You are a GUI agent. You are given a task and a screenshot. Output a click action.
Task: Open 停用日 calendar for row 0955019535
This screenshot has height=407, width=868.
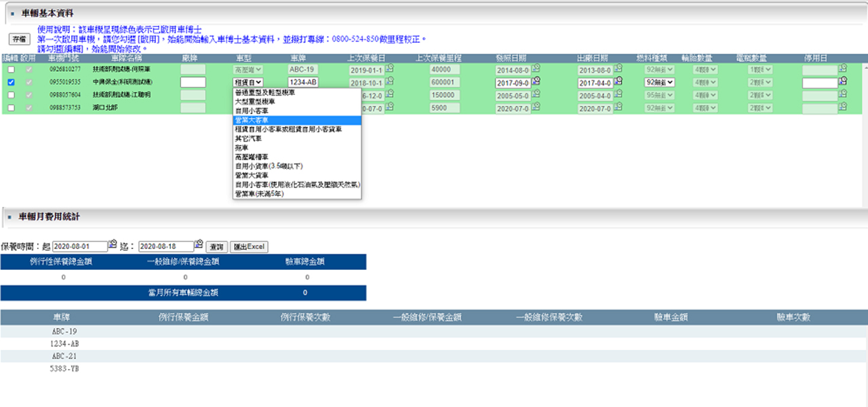[843, 81]
